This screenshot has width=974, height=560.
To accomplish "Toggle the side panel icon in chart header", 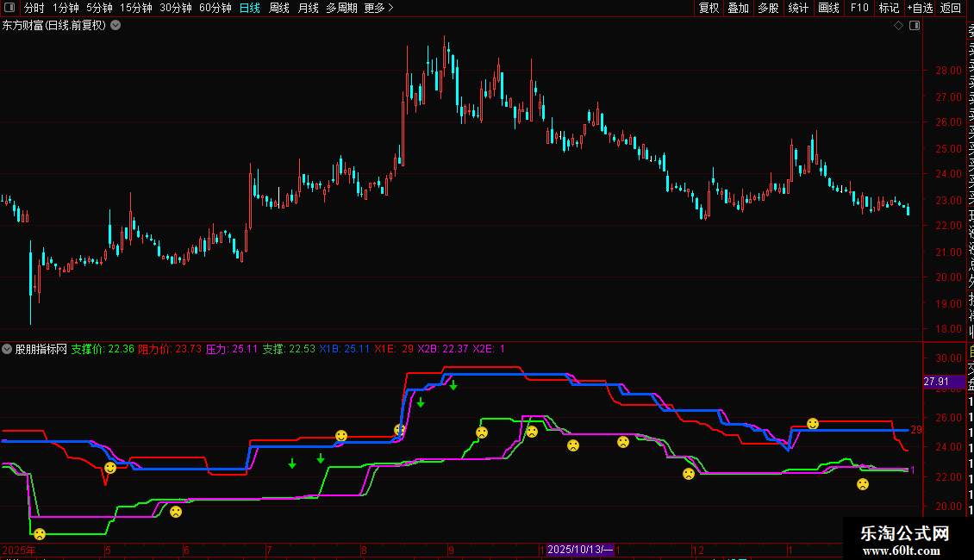I will (x=915, y=26).
